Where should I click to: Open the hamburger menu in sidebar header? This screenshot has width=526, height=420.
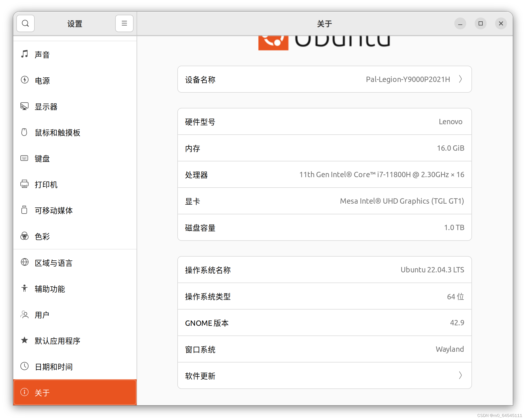tap(124, 23)
